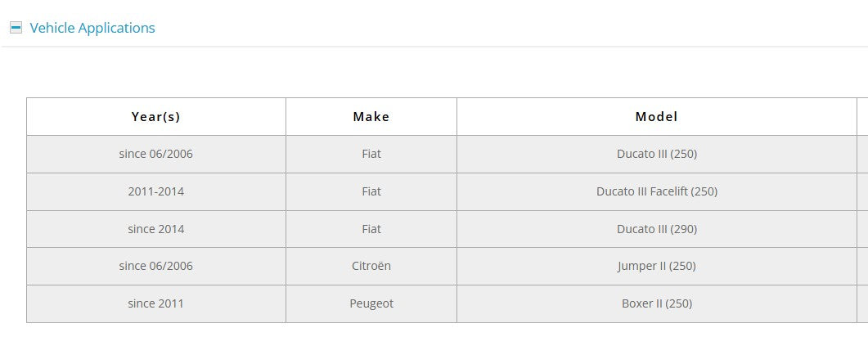Click the 'since 2011' year cell

[x=155, y=303]
